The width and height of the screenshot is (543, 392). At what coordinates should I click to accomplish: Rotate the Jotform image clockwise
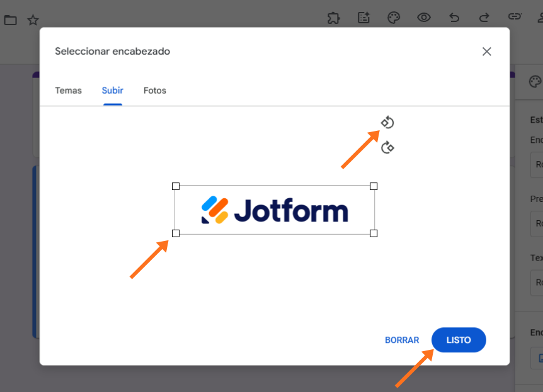(387, 147)
